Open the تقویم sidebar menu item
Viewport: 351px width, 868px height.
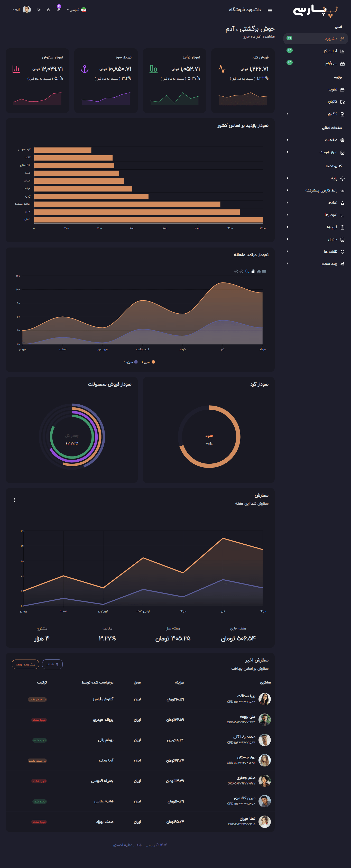coord(316,90)
